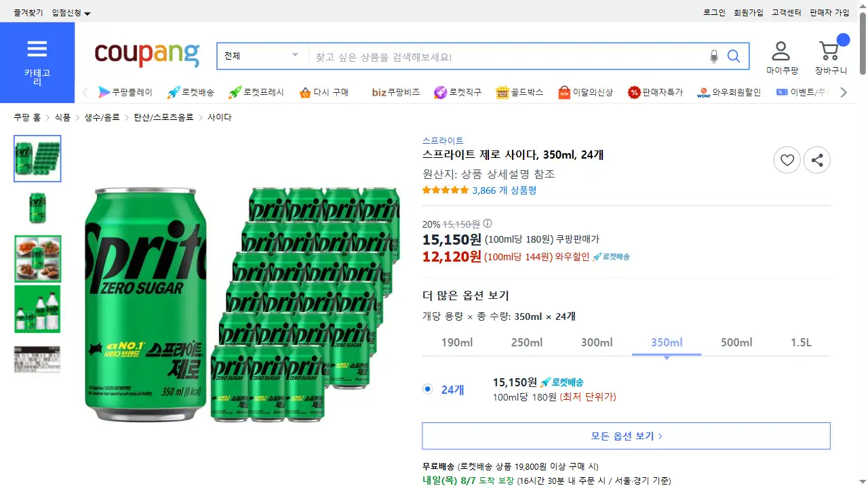The image size is (868, 488).
Task: Open 3,866 개 상품평 reviews link
Action: 505,190
